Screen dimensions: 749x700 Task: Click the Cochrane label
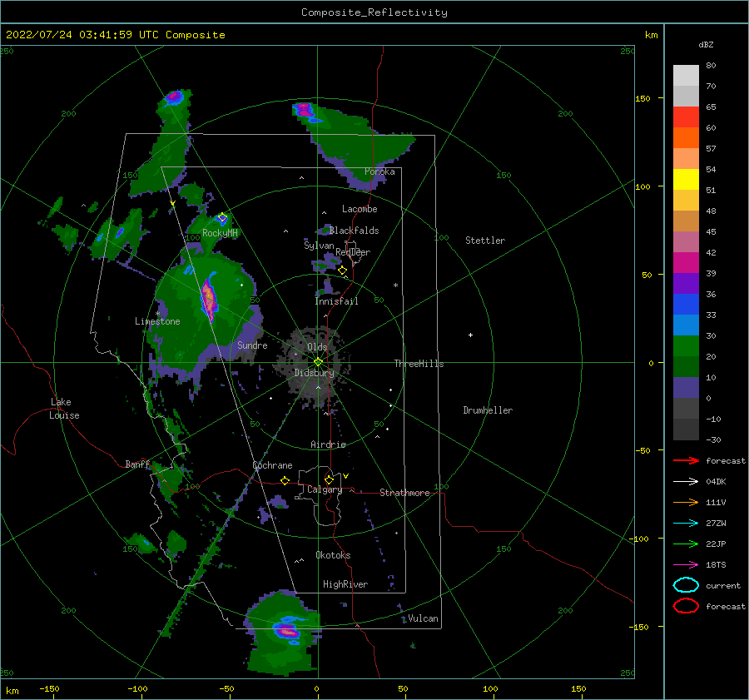[272, 465]
